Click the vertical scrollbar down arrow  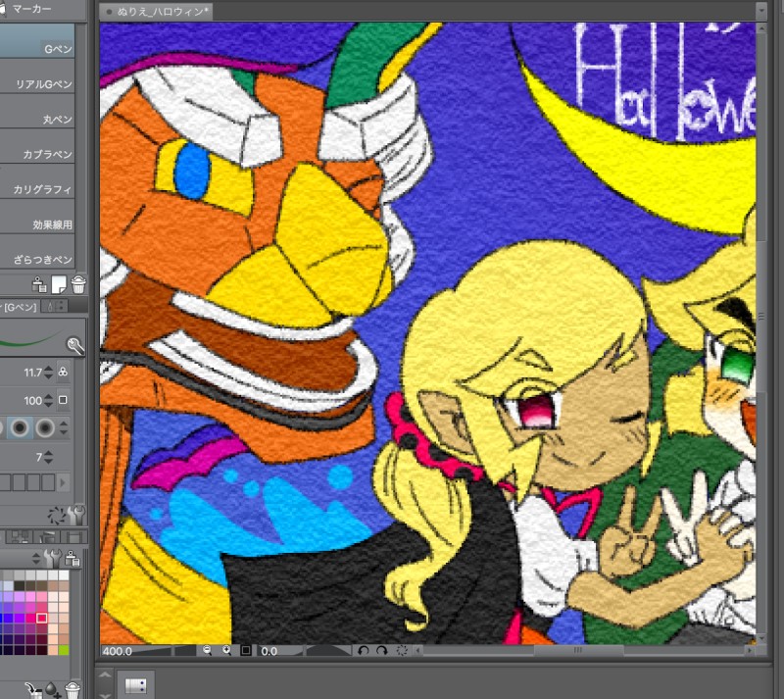click(x=761, y=638)
